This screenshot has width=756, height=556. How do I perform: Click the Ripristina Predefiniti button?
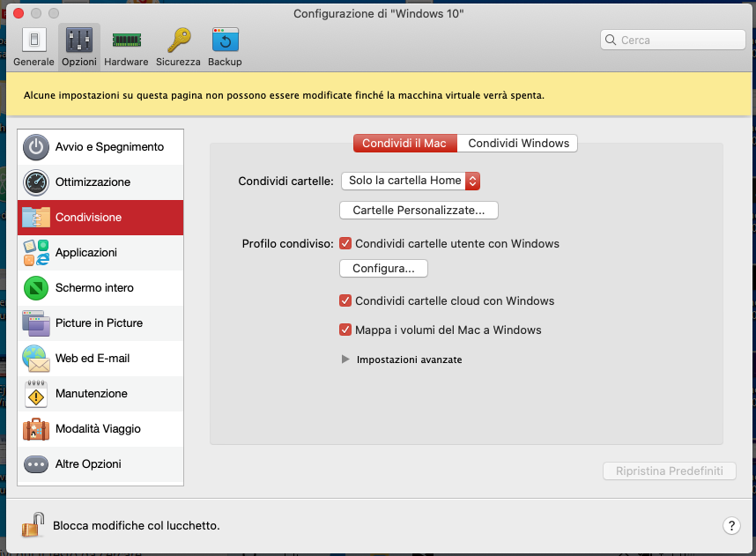(670, 471)
